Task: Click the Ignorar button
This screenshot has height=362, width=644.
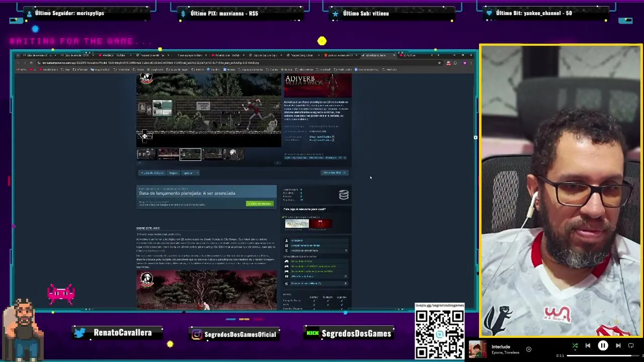Action: 188,173
